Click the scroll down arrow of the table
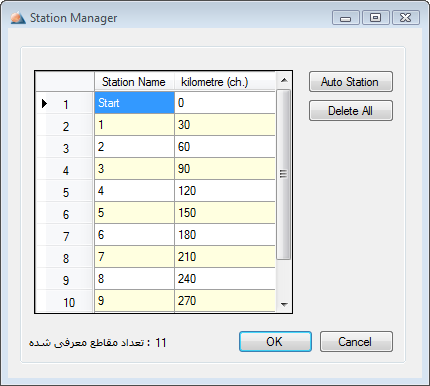The height and width of the screenshot is (386, 430). (x=284, y=304)
